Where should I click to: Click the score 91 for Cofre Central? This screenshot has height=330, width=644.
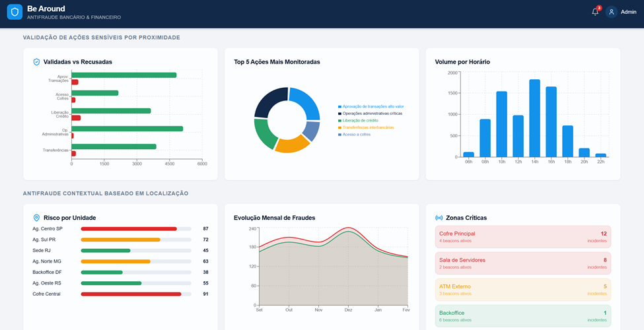point(206,294)
